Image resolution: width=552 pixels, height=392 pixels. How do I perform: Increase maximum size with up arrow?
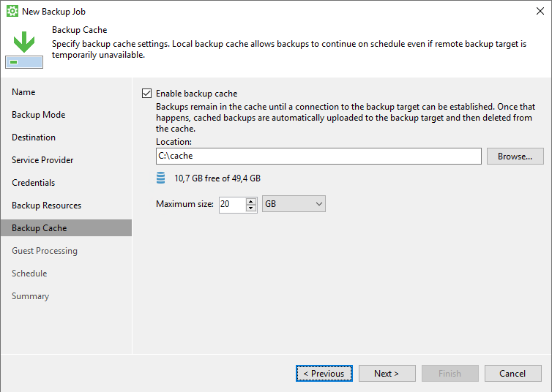250,201
